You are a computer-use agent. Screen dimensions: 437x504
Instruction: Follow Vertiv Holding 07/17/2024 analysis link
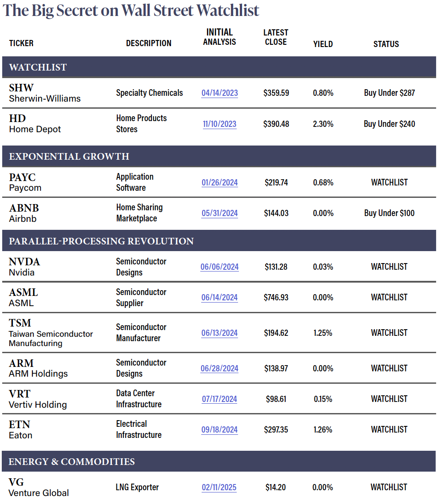(219, 399)
